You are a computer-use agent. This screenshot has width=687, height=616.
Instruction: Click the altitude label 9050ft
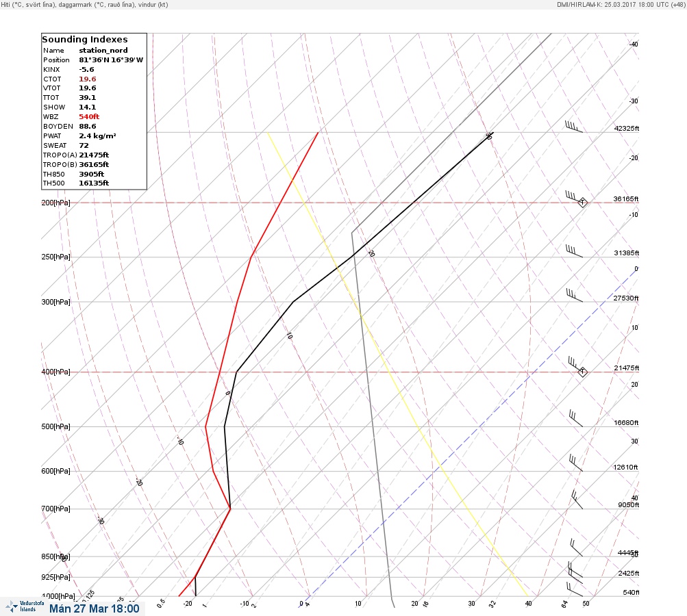[628, 505]
